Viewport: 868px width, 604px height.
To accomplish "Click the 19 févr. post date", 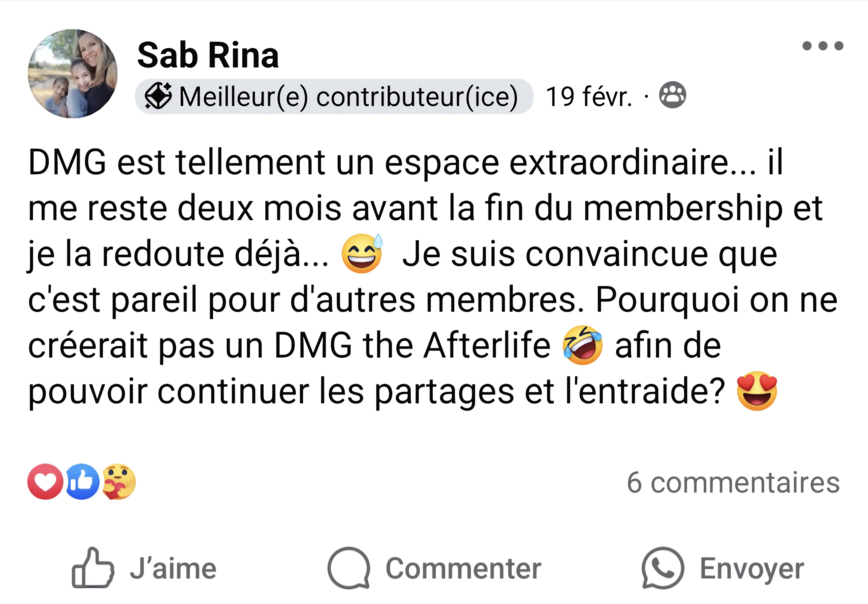I will coord(589,97).
